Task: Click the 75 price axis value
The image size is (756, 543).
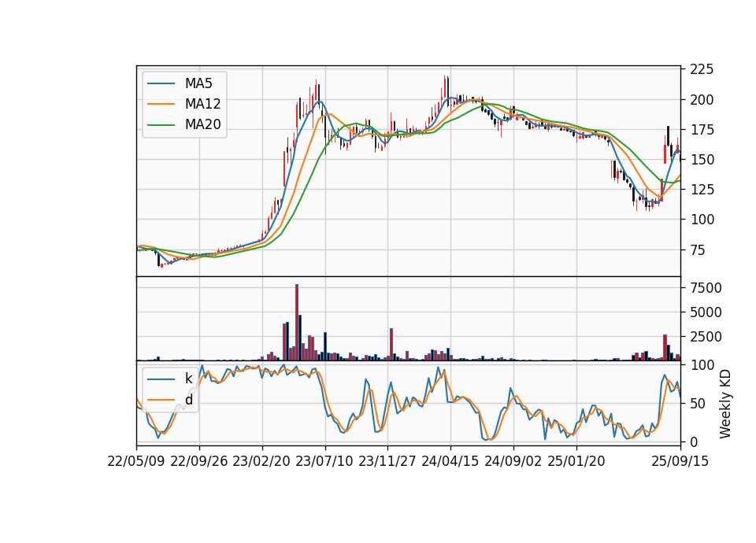Action: pos(699,250)
